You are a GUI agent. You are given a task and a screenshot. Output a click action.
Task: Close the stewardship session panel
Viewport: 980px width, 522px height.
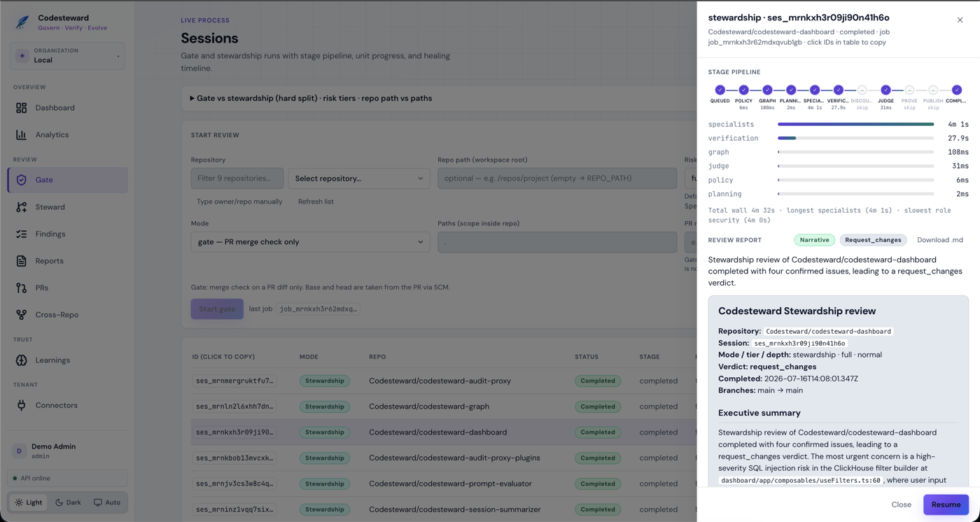960,20
